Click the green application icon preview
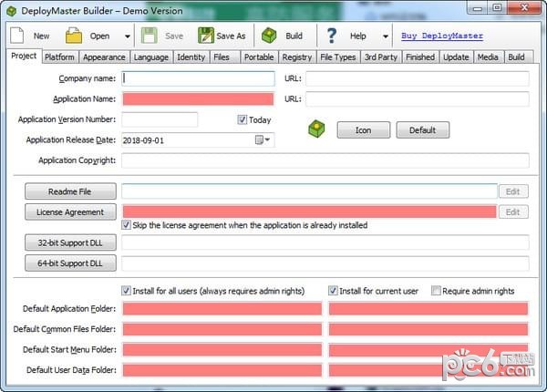This screenshot has width=547, height=392. pyautogui.click(x=316, y=129)
